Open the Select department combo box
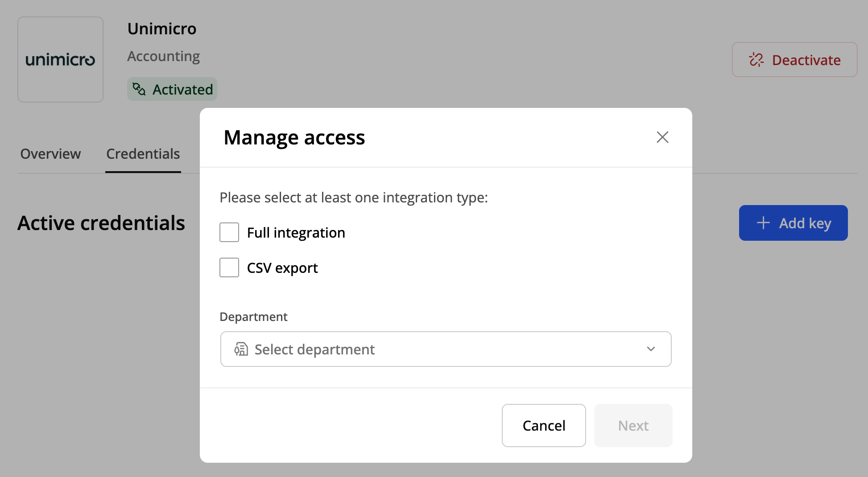The width and height of the screenshot is (868, 477). [445, 349]
